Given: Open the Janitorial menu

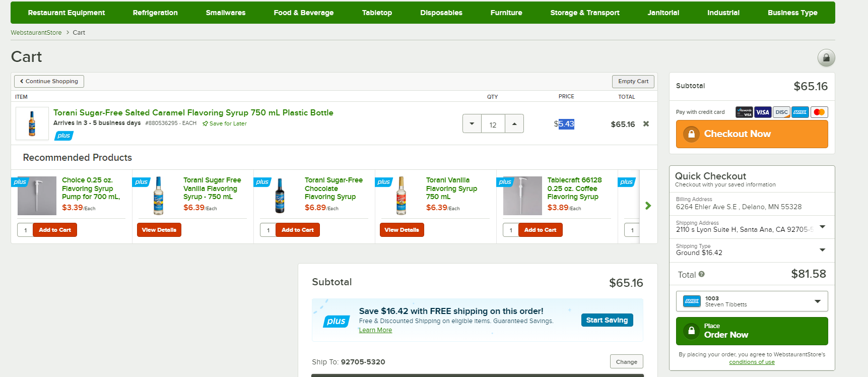Looking at the screenshot, I should coord(663,13).
